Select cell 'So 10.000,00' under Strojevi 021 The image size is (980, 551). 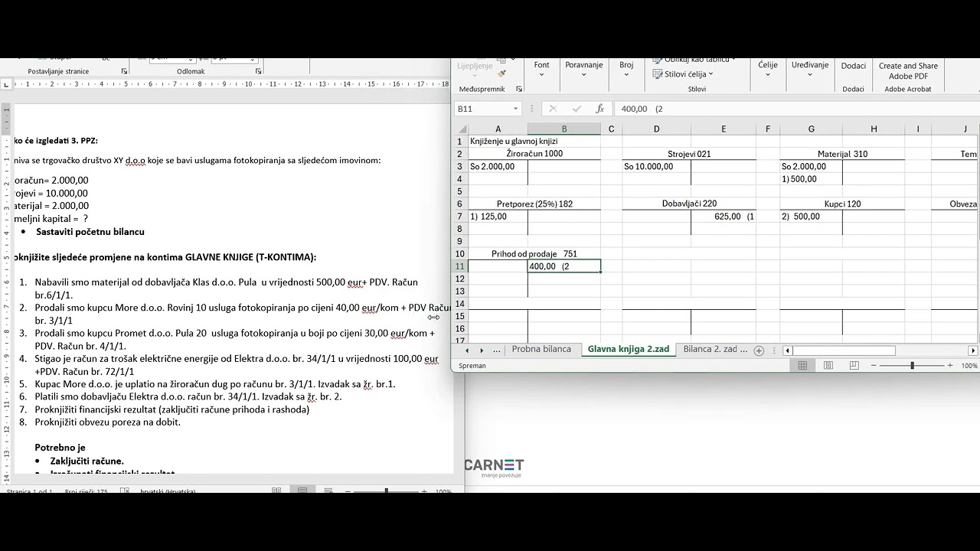(656, 166)
